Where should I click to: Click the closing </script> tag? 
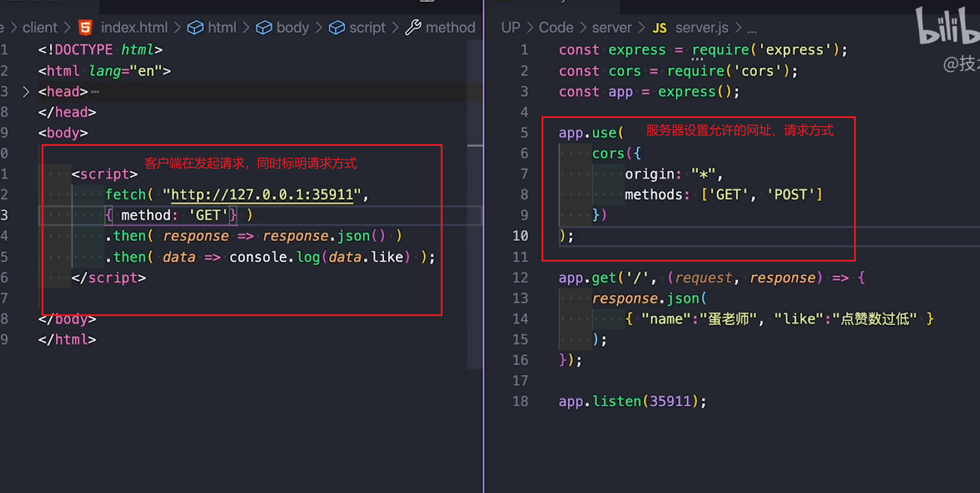[x=108, y=278]
